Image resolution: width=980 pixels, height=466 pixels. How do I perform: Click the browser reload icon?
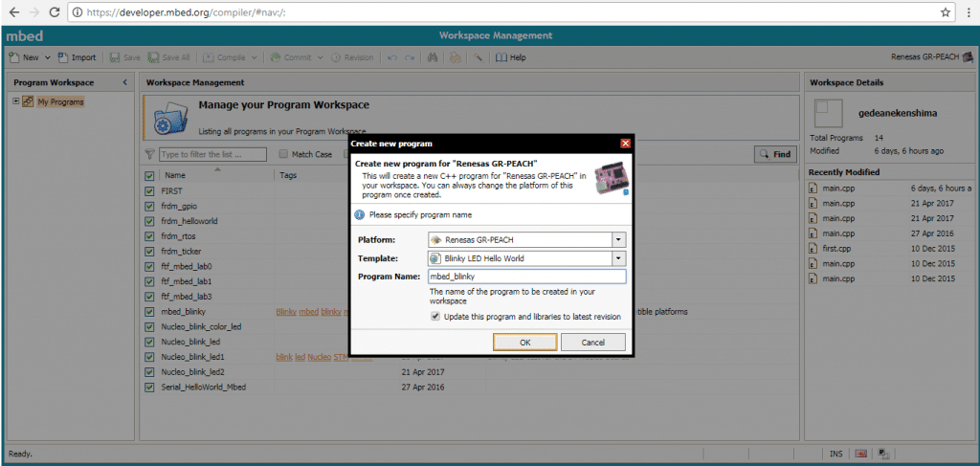[55, 12]
